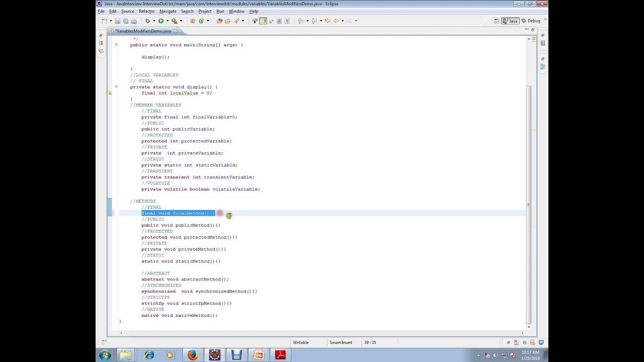Toggle Block Selection Mode icon
The height and width of the screenshot is (362, 644).
[x=279, y=21]
